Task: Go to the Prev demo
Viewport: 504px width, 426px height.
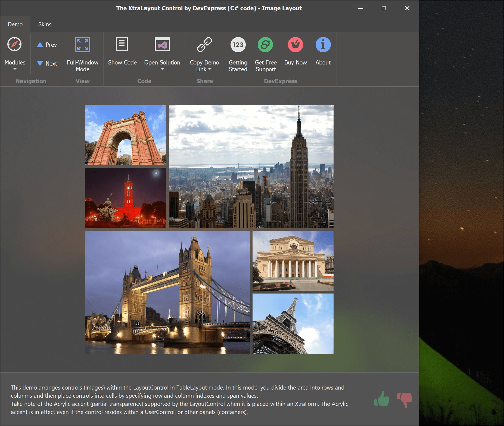Action: pyautogui.click(x=47, y=45)
